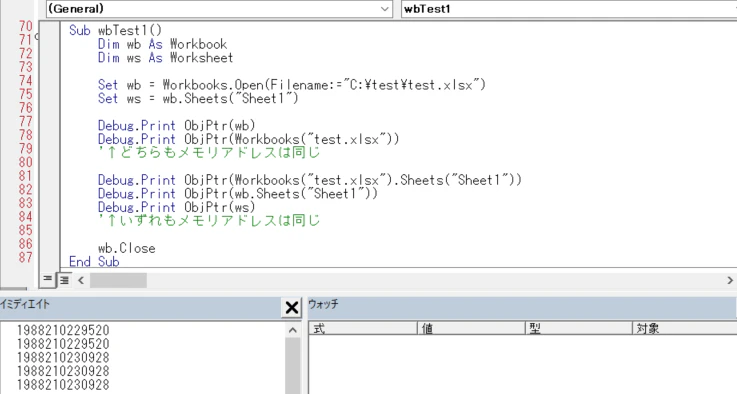This screenshot has height=394, width=737.
Task: Click the Workbooks.Open Filename code line
Action: [x=291, y=85]
